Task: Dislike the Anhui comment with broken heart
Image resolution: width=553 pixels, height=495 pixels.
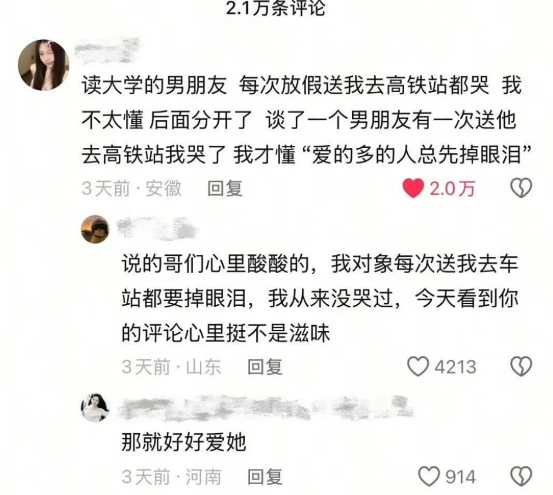Action: point(521,188)
